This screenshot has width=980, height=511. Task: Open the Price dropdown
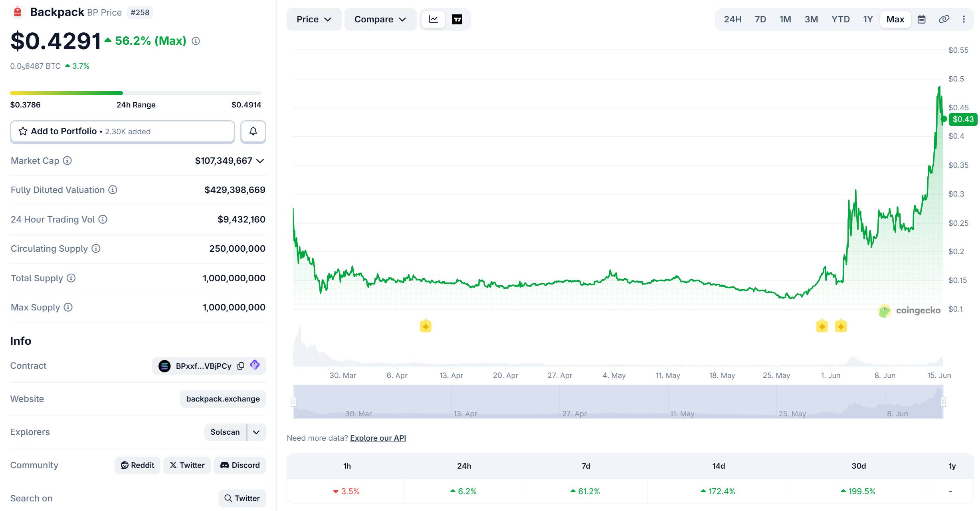point(314,19)
